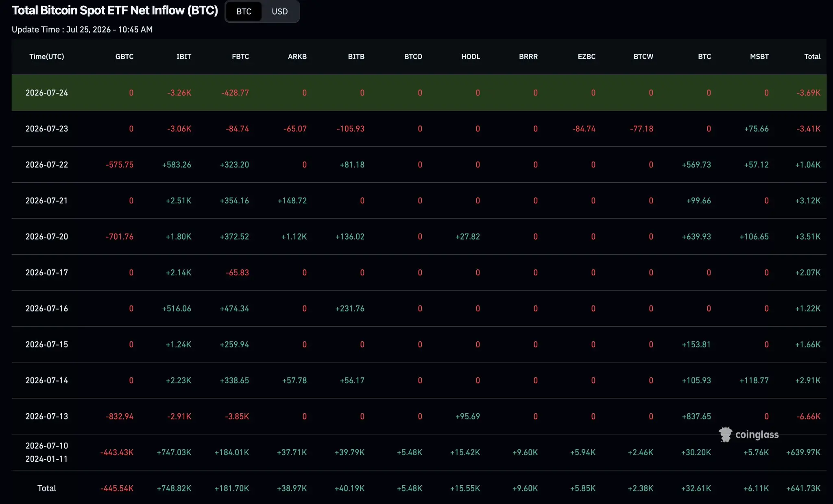This screenshot has height=504, width=833.
Task: Click the FBTC column header
Action: (x=240, y=57)
